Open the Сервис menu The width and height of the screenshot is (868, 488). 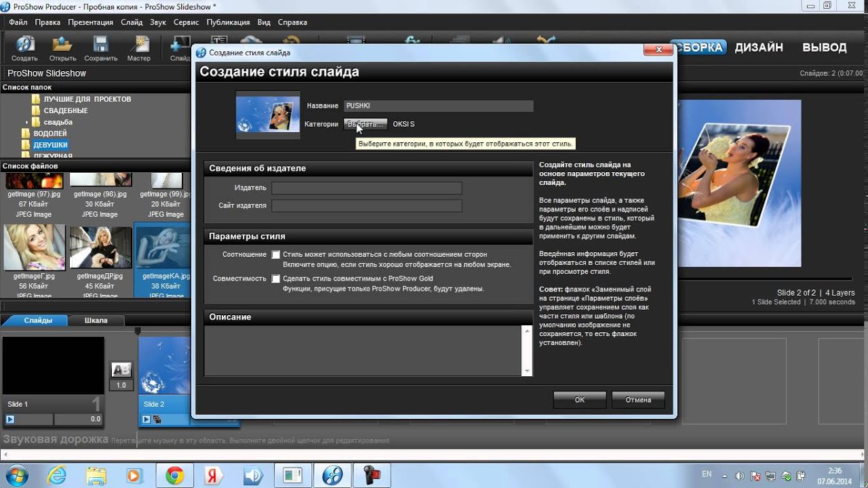coord(186,22)
